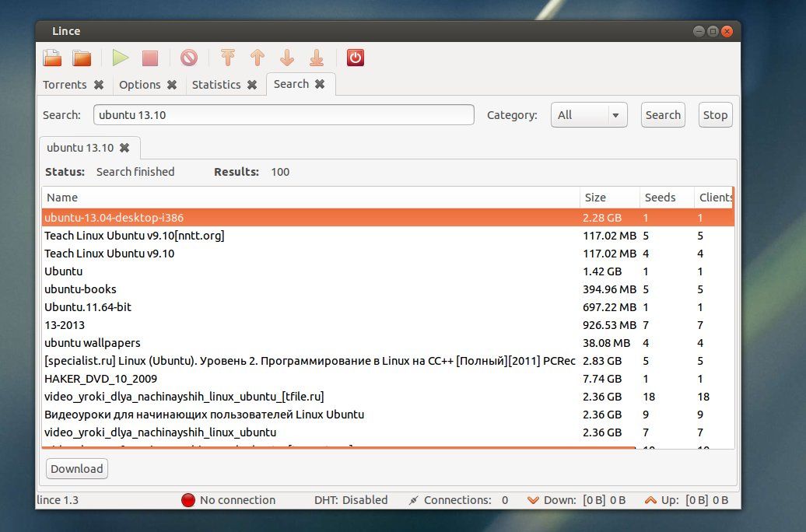Click the Download button

[x=76, y=469]
